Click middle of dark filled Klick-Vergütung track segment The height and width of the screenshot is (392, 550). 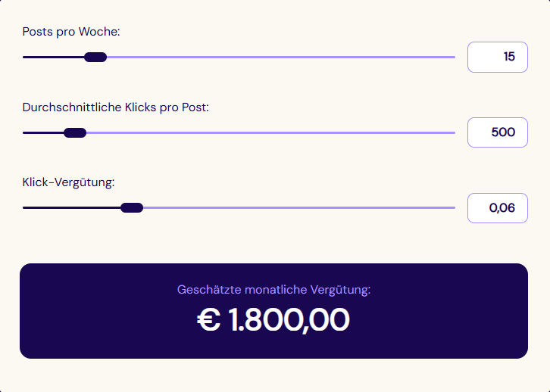tap(72, 207)
